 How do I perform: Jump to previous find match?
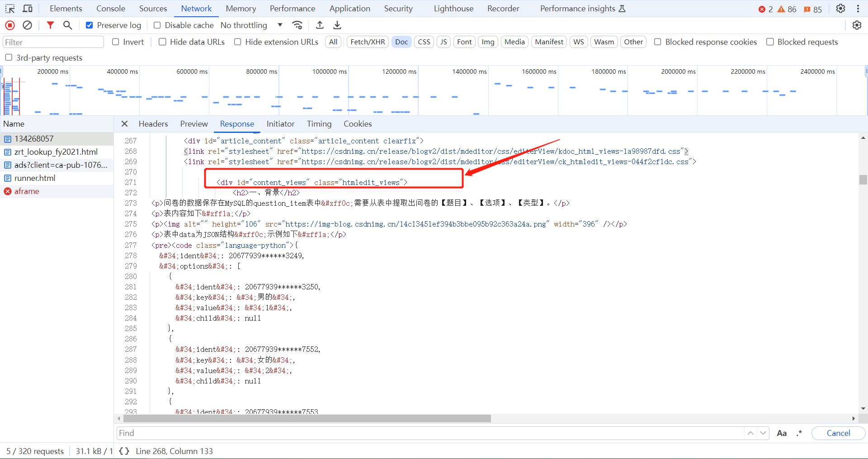pos(750,433)
